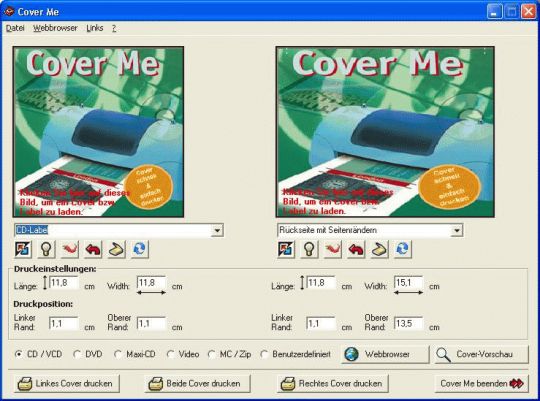Open the Datei menu
This screenshot has height=401, width=540.
(x=15, y=28)
